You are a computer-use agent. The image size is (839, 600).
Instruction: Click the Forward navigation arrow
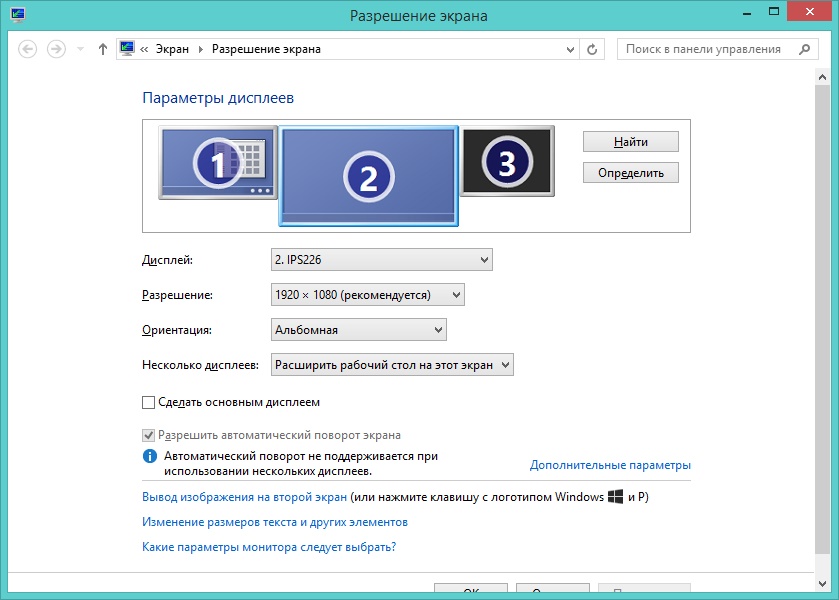(x=57, y=49)
